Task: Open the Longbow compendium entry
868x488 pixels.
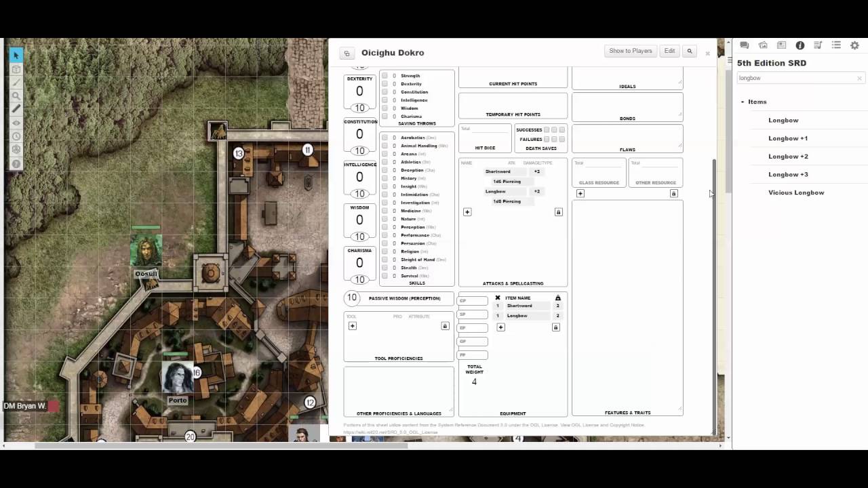Action: (783, 120)
